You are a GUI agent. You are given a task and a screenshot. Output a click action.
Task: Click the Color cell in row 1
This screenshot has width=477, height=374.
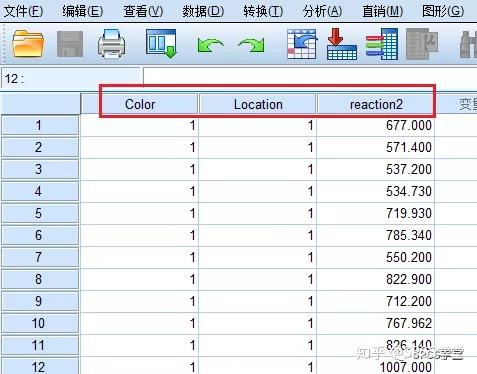point(140,125)
